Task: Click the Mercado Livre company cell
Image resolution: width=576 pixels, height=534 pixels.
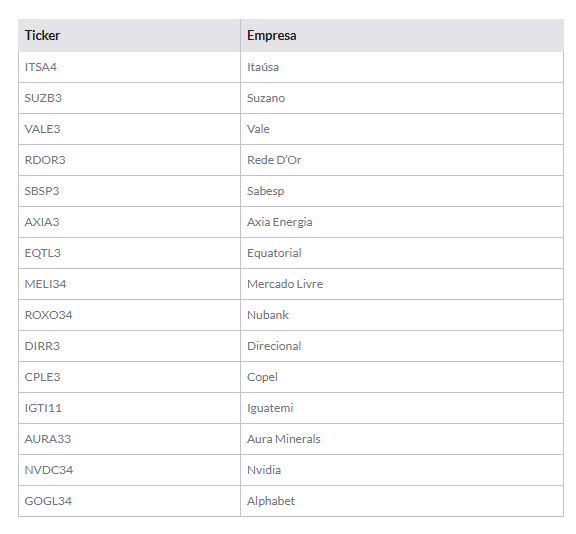Action: pyautogui.click(x=402, y=284)
